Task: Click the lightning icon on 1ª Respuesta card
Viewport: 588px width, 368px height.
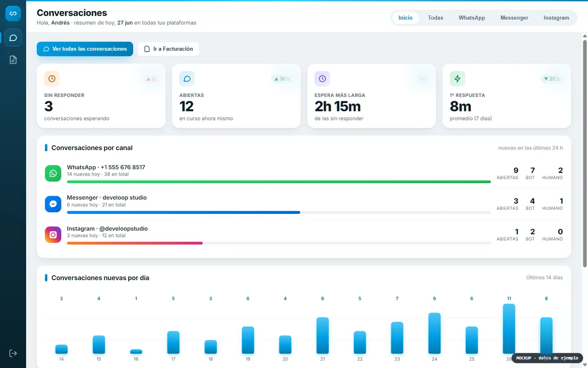Action: click(458, 79)
